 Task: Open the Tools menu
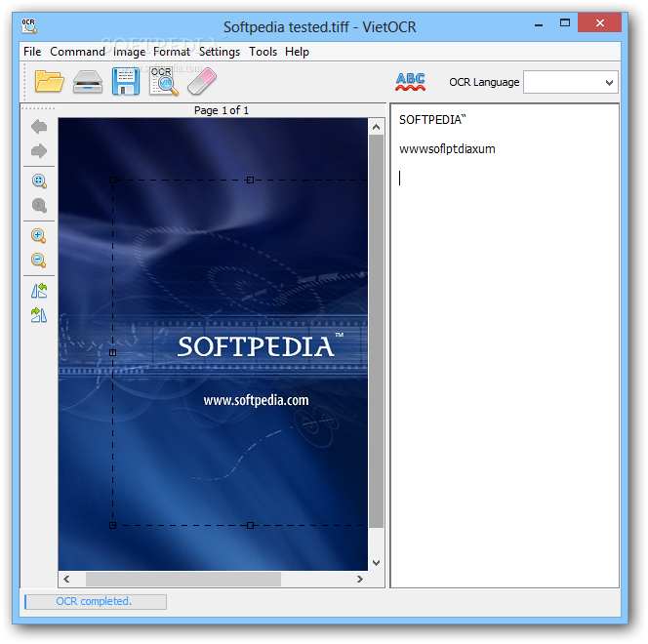coord(263,52)
